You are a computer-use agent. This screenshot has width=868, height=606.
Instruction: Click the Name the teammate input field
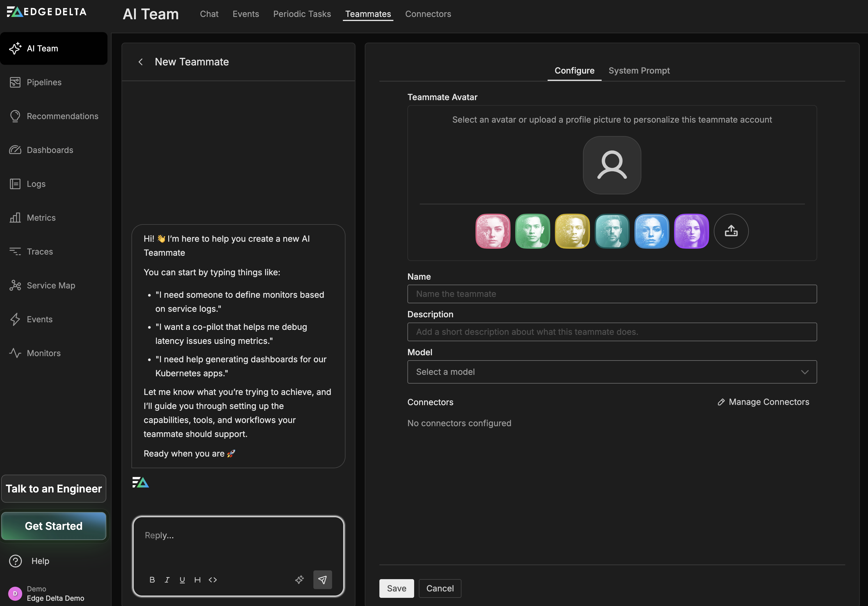pyautogui.click(x=611, y=294)
